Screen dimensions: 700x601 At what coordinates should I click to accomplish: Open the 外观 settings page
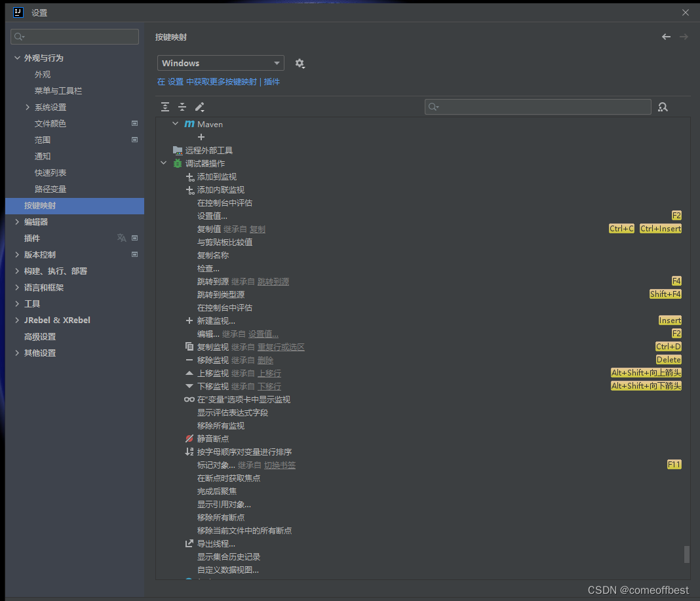[x=43, y=75]
